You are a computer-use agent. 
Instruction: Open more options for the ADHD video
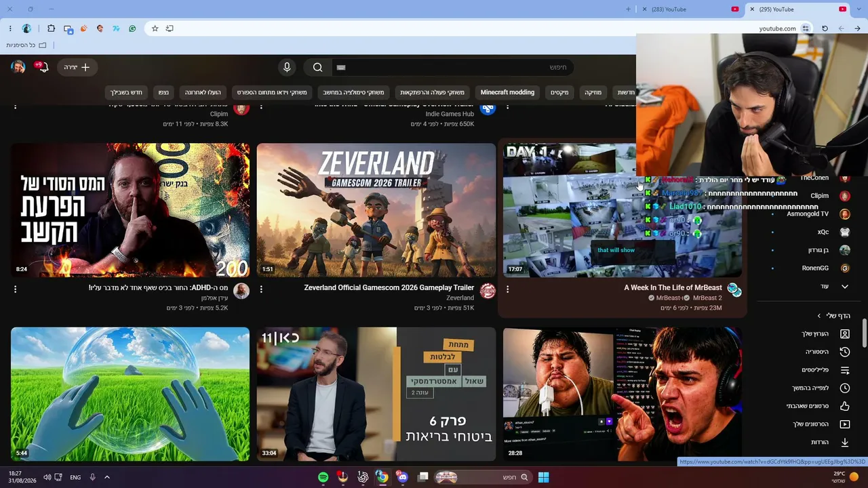(15, 289)
